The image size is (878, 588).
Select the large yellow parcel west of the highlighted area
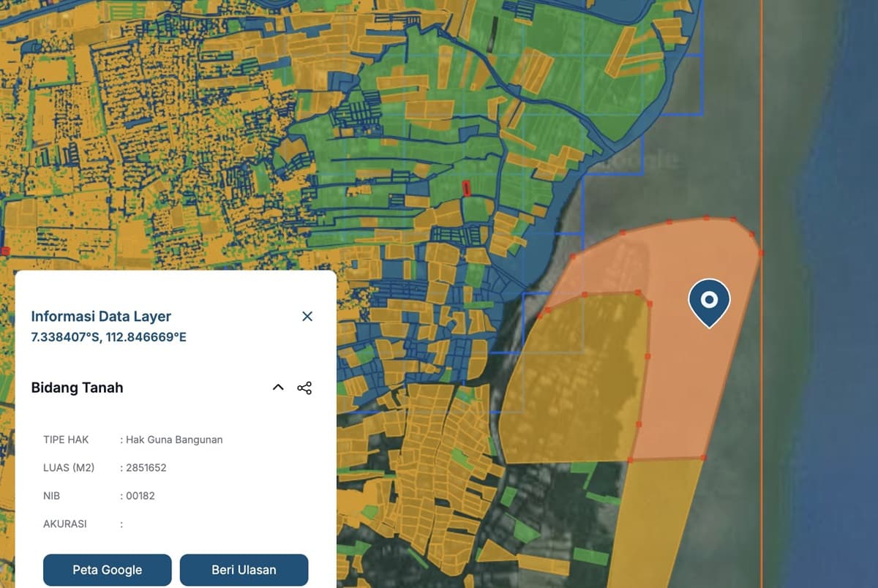[x=578, y=380]
